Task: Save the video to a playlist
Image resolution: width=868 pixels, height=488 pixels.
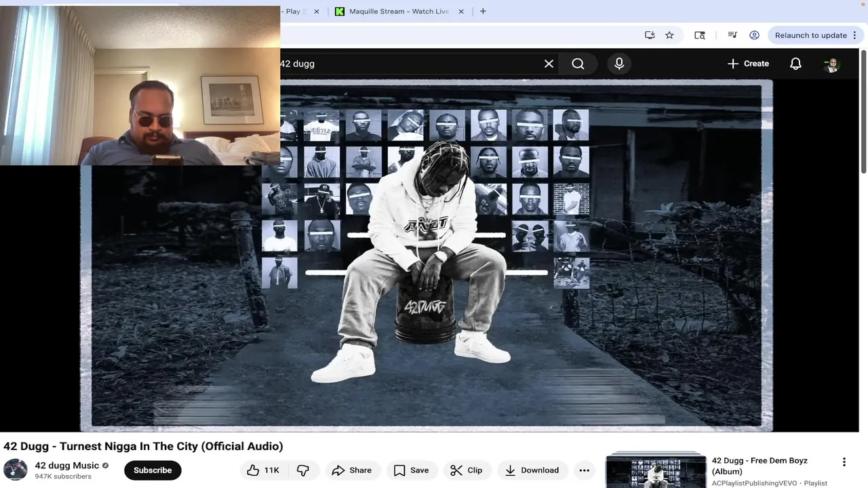Action: [x=412, y=470]
